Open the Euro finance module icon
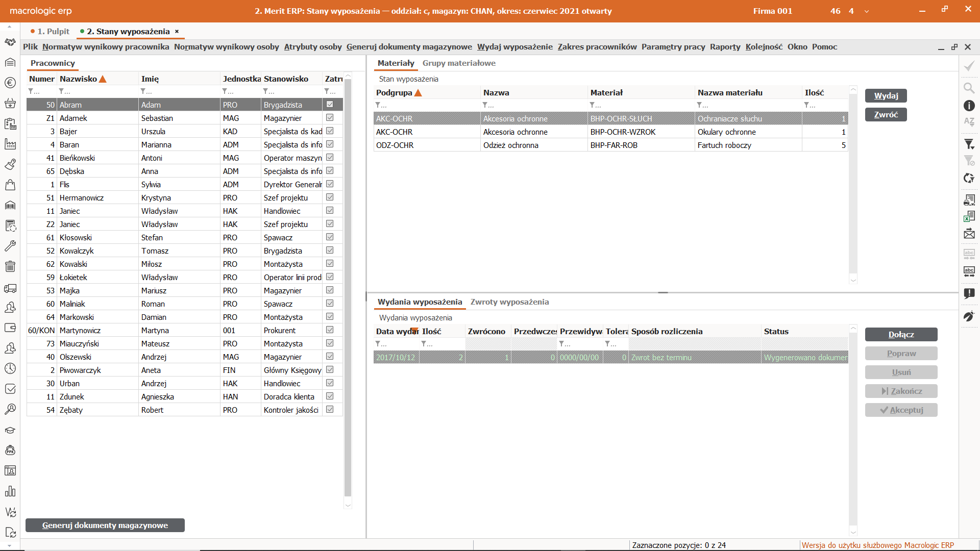980x551 pixels. click(10, 83)
